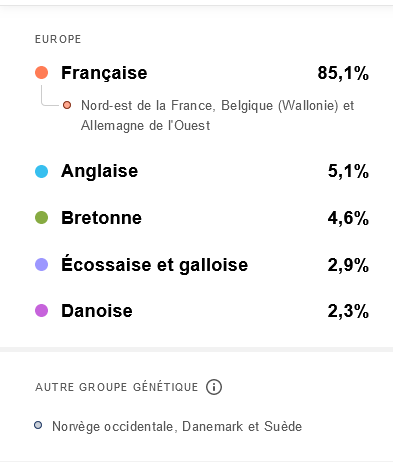This screenshot has height=462, width=393.
Task: Click the purple dot beside Danoise
Action: [42, 311]
